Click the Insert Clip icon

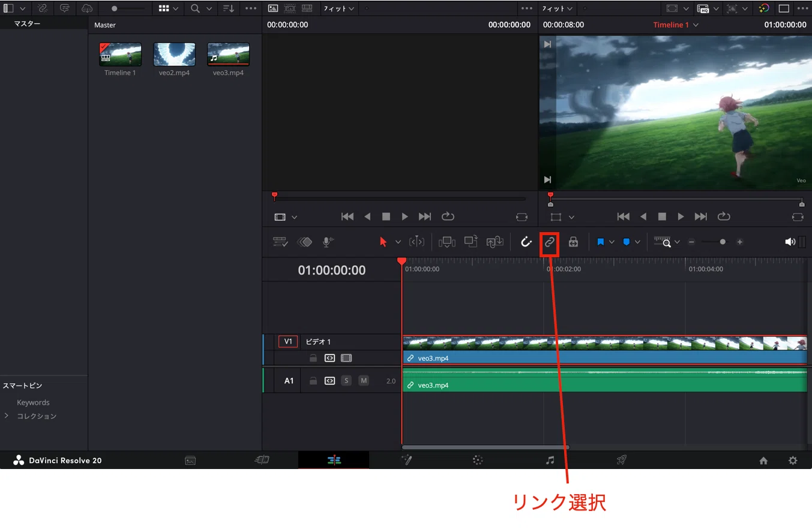(447, 242)
